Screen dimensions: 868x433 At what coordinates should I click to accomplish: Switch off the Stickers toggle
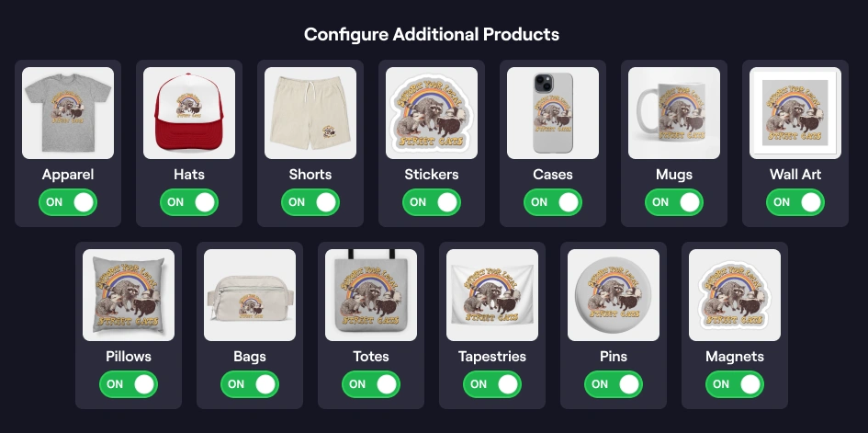click(x=431, y=202)
